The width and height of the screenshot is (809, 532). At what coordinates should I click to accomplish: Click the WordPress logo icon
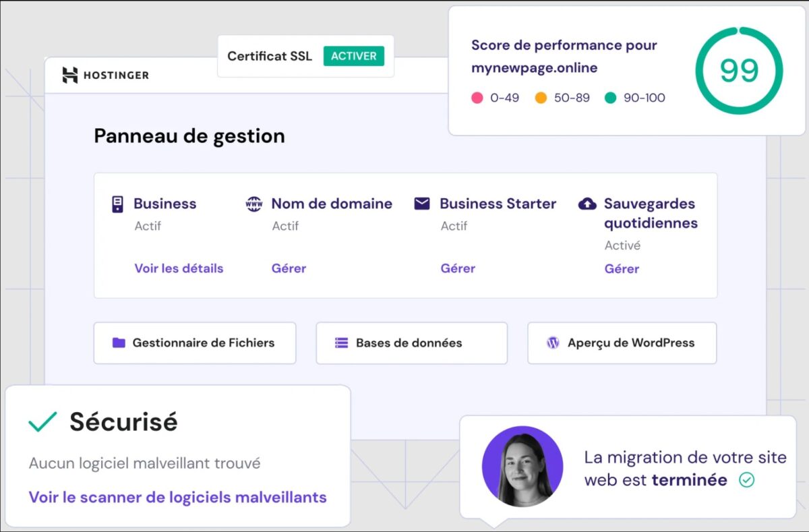pyautogui.click(x=553, y=343)
